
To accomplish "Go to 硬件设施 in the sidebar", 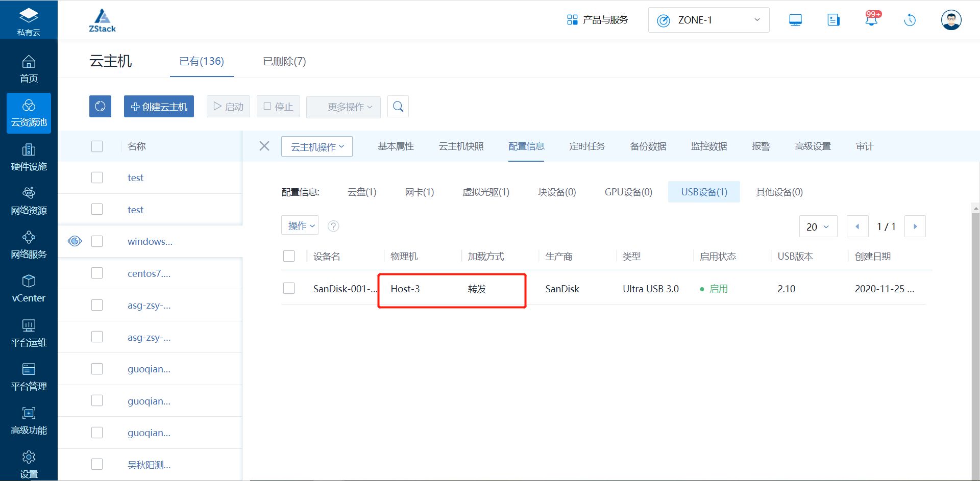I will pos(29,157).
